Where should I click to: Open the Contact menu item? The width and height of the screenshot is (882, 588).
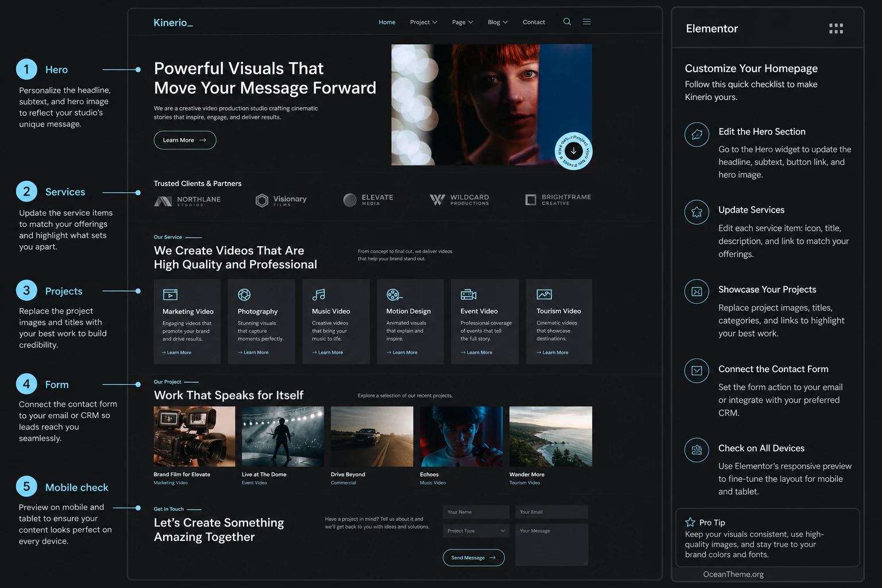[x=534, y=22]
